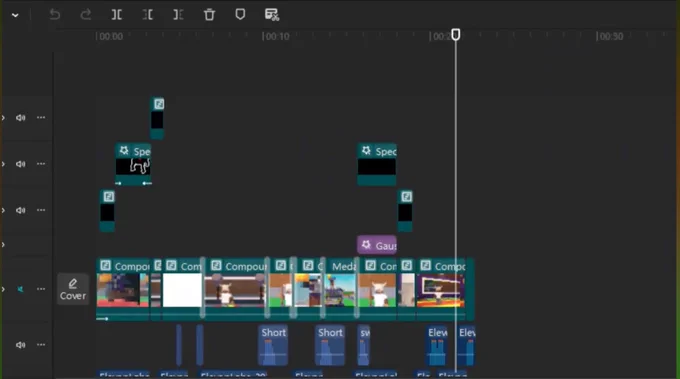Image resolution: width=680 pixels, height=379 pixels.
Task: Select the second Spec effect clip near Gaus
Action: [x=377, y=164]
